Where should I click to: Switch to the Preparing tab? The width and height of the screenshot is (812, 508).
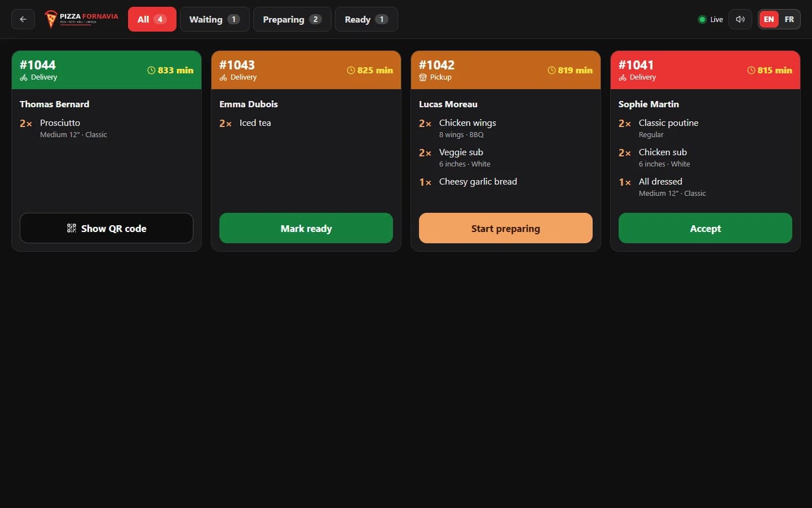[292, 19]
